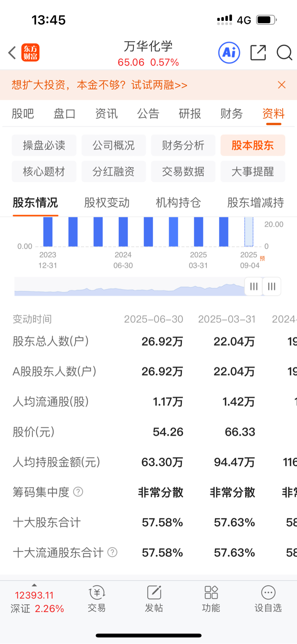The width and height of the screenshot is (297, 644).
Task: Tap the 股价 value 66.33
Action: tap(240, 432)
